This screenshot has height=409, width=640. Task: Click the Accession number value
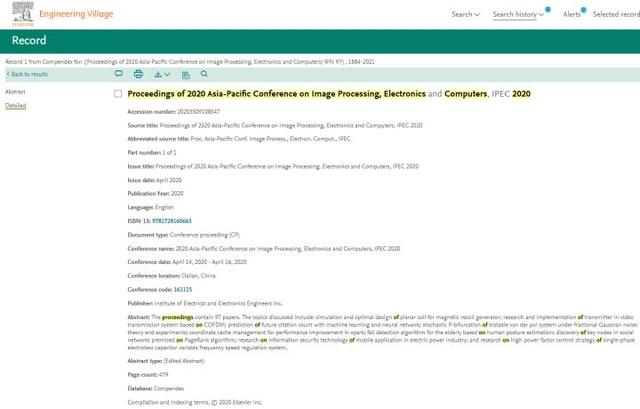(198, 111)
